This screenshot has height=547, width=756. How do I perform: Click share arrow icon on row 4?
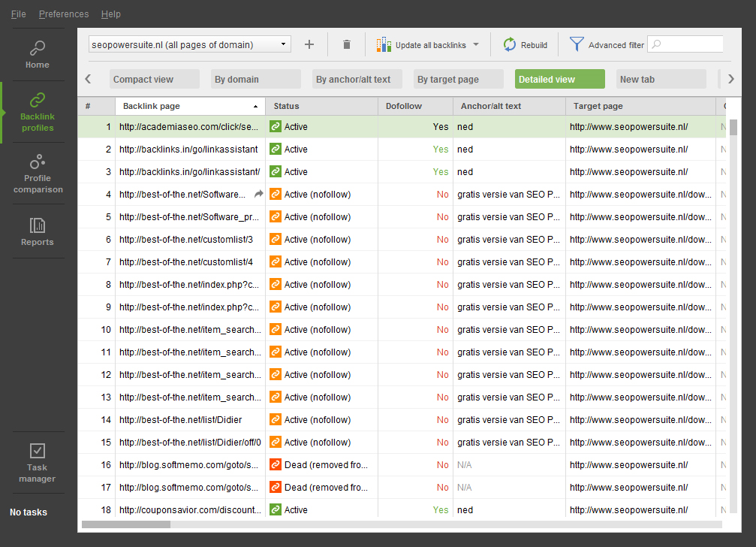tap(258, 195)
